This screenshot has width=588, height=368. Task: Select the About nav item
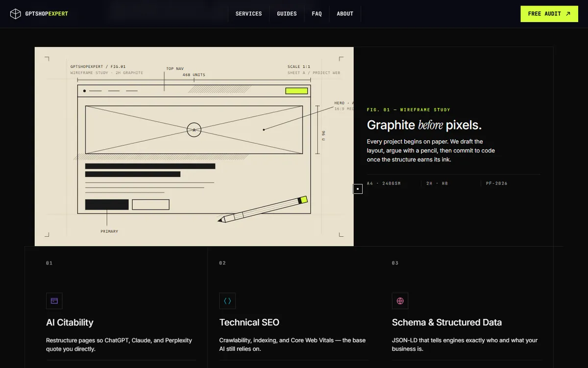(x=345, y=14)
